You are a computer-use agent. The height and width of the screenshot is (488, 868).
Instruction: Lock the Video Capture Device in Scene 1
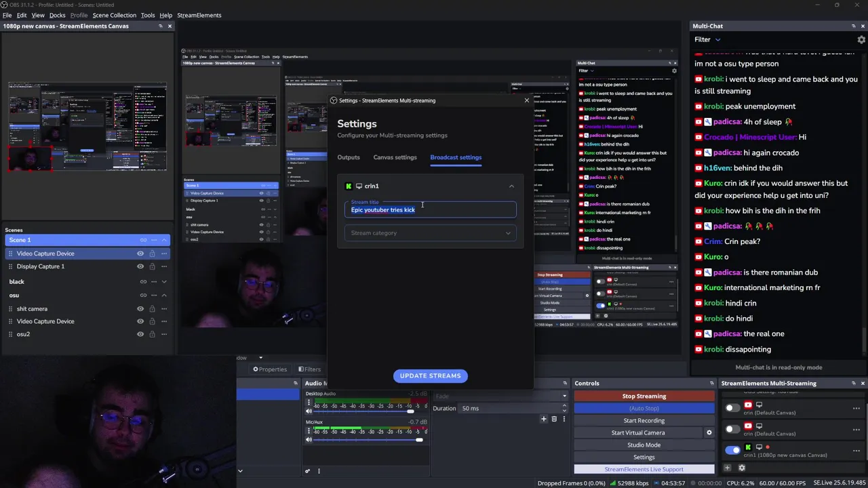click(x=152, y=253)
